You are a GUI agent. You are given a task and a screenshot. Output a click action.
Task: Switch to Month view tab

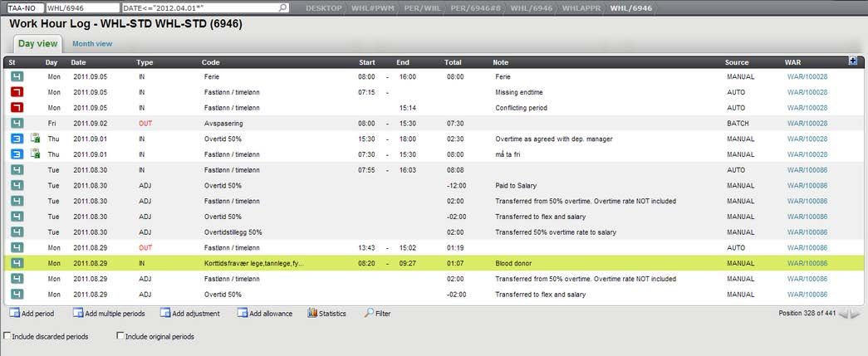coord(91,43)
